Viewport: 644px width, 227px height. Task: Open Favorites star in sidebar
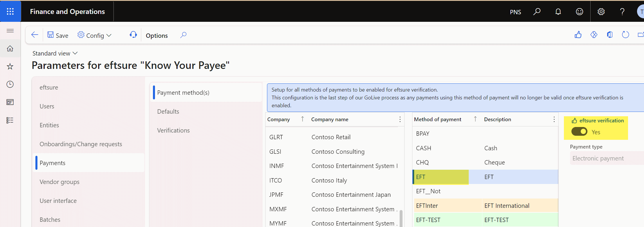(x=10, y=66)
